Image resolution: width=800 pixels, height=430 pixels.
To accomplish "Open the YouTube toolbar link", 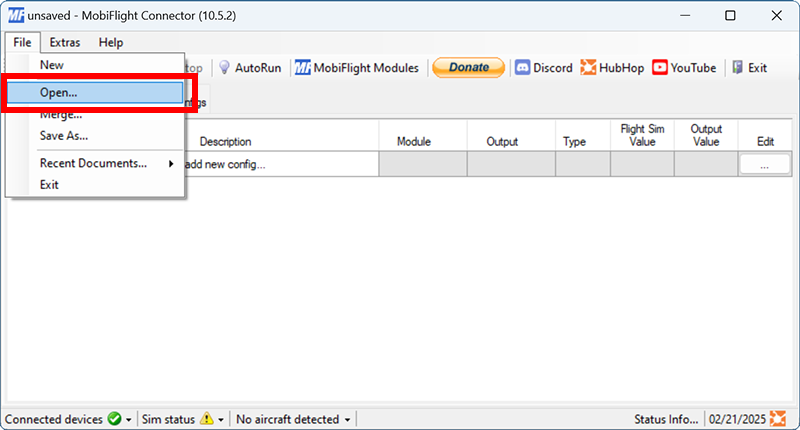I will 684,67.
